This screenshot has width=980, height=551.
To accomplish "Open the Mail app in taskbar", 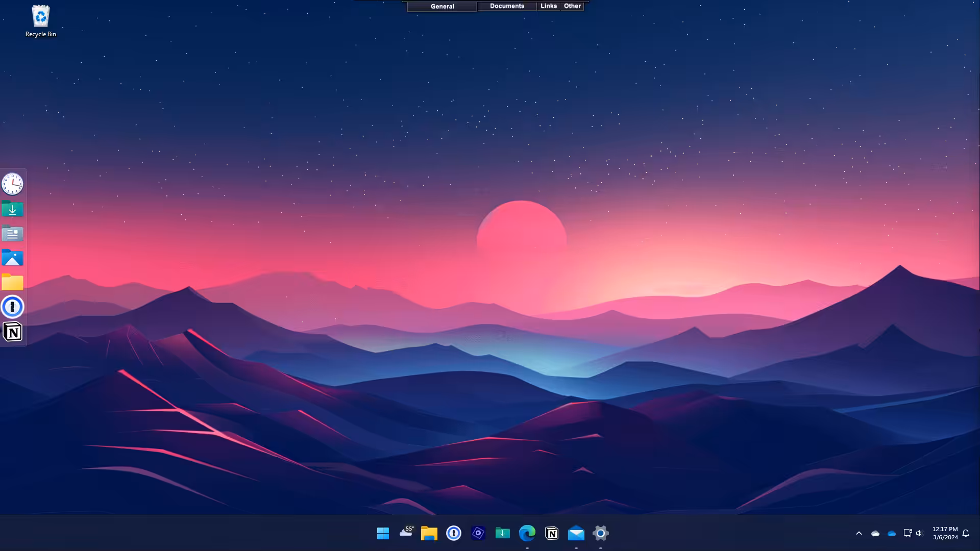I will pyautogui.click(x=576, y=533).
